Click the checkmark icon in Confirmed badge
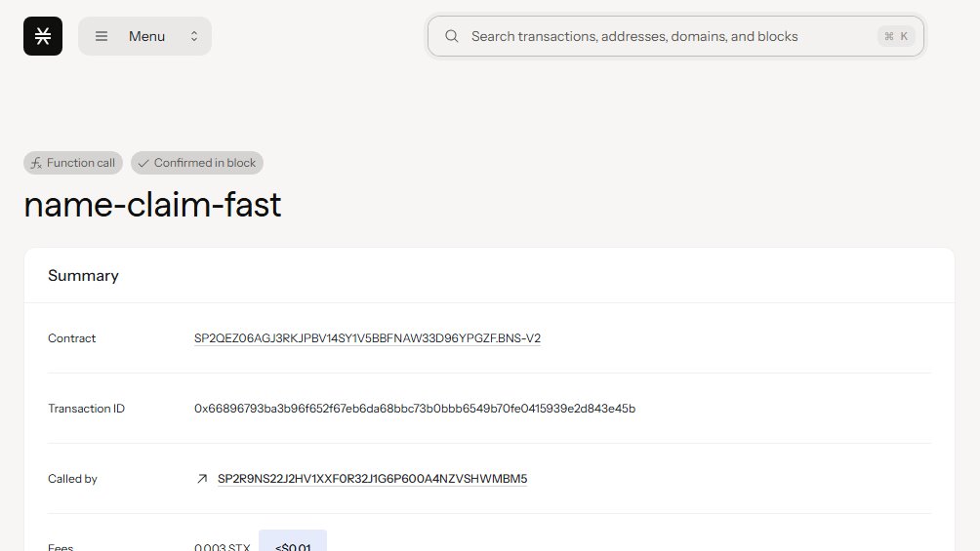The height and width of the screenshot is (551, 980). pos(143,163)
